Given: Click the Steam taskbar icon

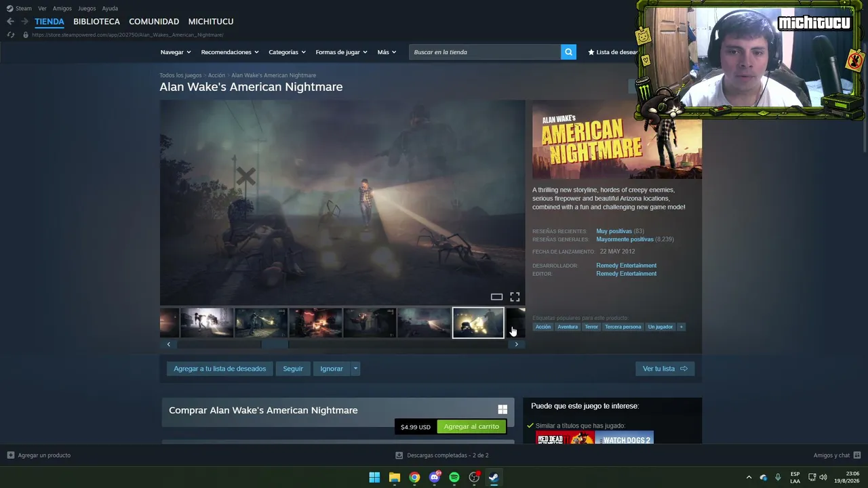Looking at the screenshot, I should (494, 477).
